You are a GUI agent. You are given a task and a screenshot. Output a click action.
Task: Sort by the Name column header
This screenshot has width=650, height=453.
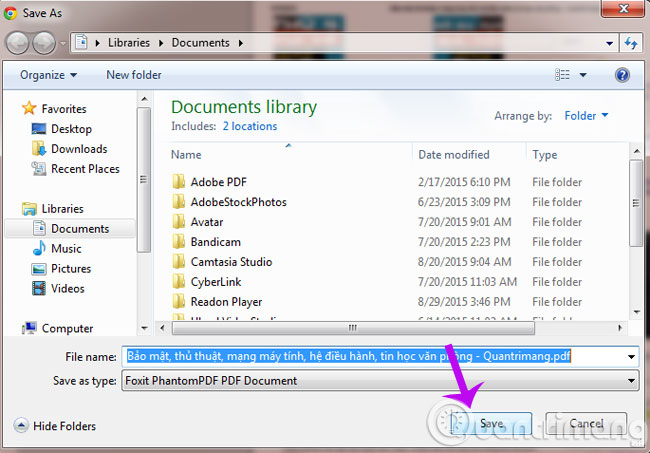click(x=186, y=155)
